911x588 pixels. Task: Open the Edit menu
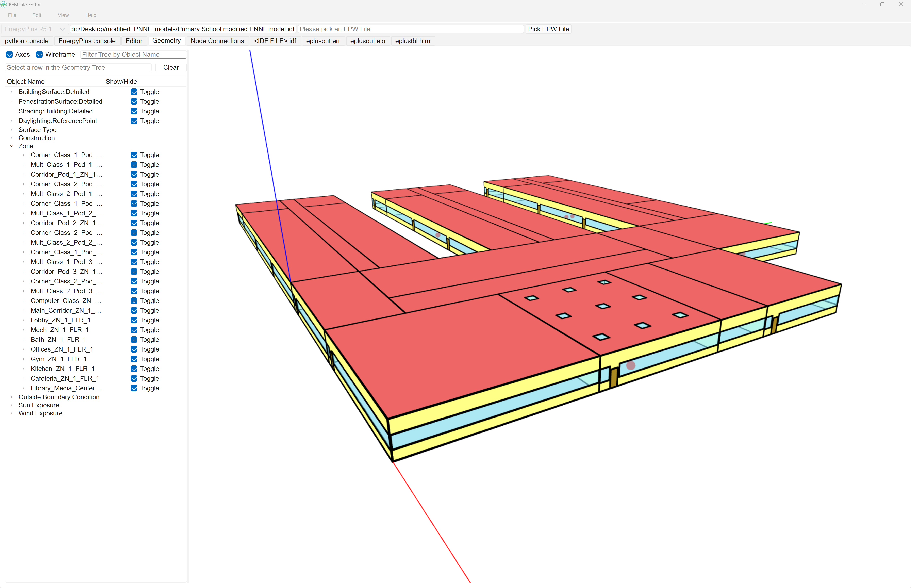(37, 15)
